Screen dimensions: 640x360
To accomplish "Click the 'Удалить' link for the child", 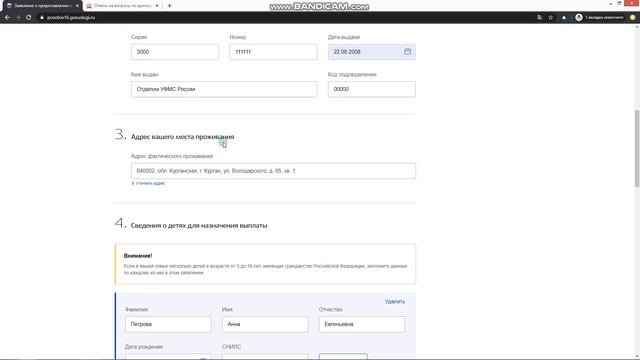I will [x=395, y=302].
